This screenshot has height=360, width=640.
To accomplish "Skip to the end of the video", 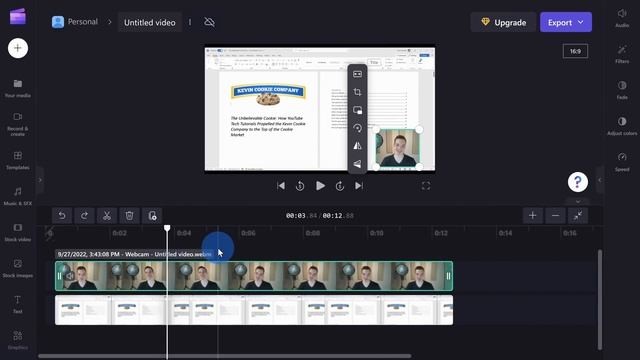I will coord(359,186).
